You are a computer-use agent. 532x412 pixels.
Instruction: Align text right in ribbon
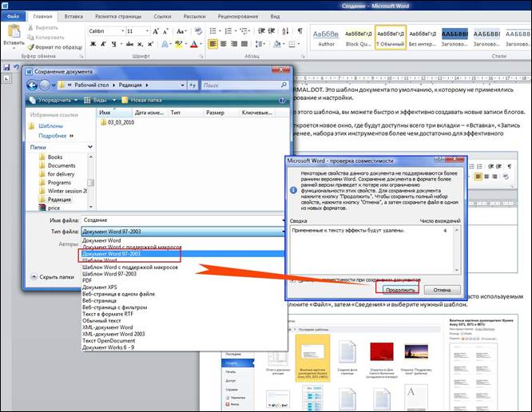(x=234, y=44)
